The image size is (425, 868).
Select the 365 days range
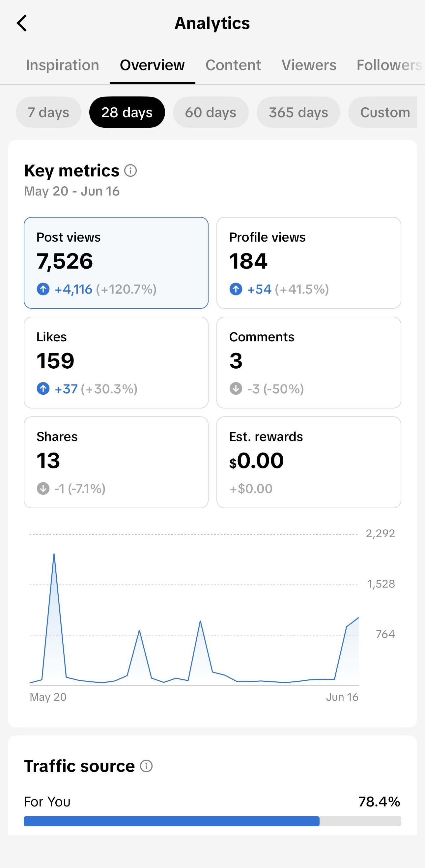298,112
